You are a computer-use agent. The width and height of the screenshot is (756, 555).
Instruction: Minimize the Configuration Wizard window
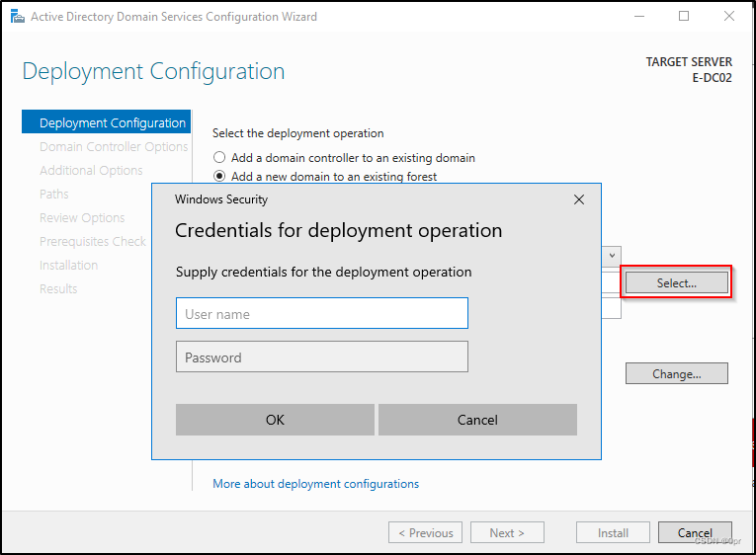point(639,17)
